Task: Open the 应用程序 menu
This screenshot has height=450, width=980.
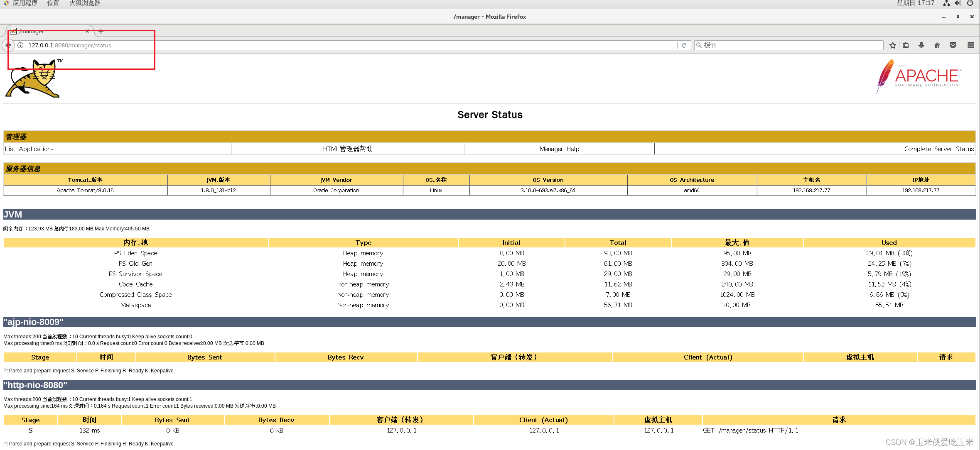Action: [x=25, y=3]
